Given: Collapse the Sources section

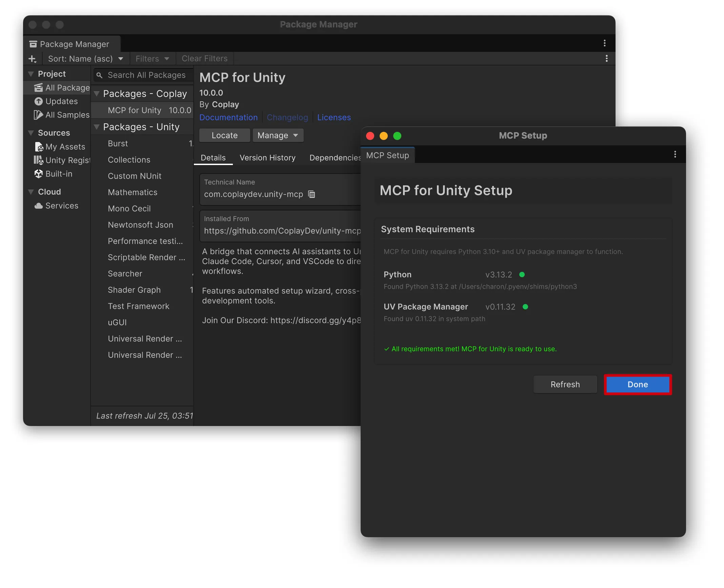Looking at the screenshot, I should [31, 133].
